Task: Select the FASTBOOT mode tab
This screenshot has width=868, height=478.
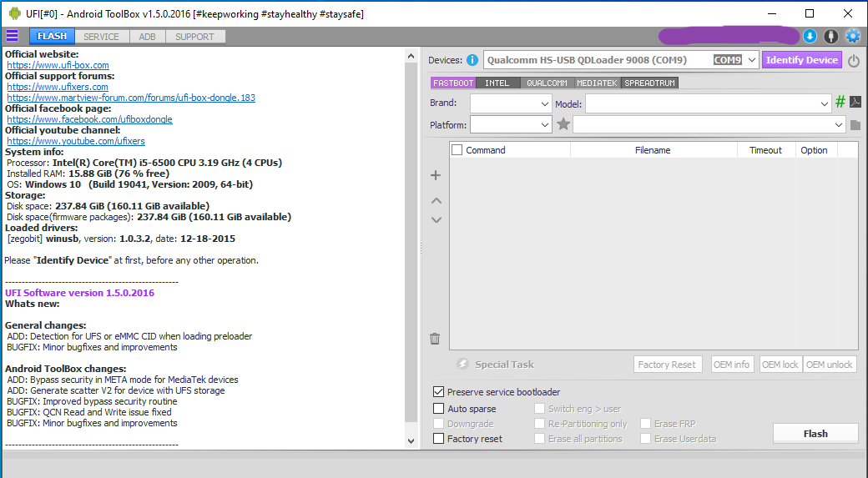Action: click(453, 83)
